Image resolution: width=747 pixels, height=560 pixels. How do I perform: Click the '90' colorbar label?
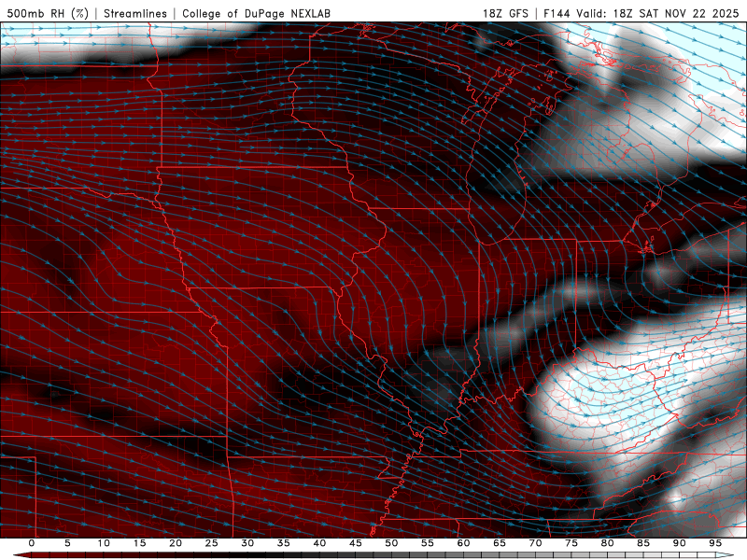point(680,543)
